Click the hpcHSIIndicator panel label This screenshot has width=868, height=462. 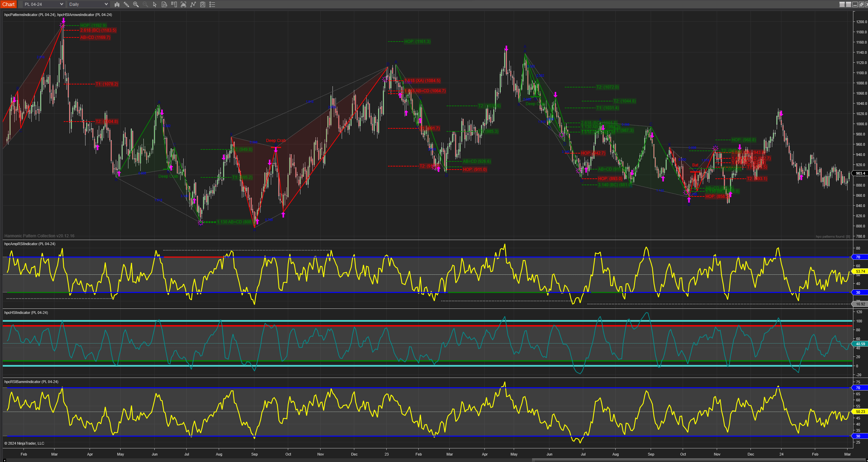point(26,313)
